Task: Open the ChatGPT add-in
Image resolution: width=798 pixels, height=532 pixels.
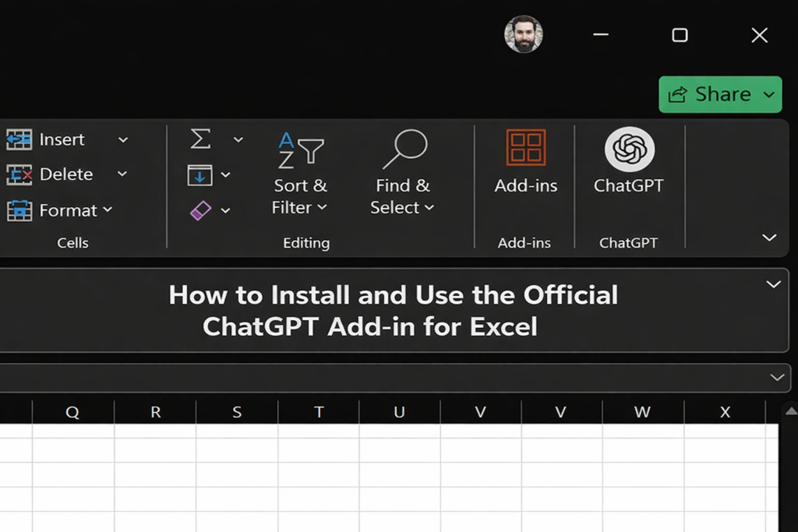Action: point(629,149)
